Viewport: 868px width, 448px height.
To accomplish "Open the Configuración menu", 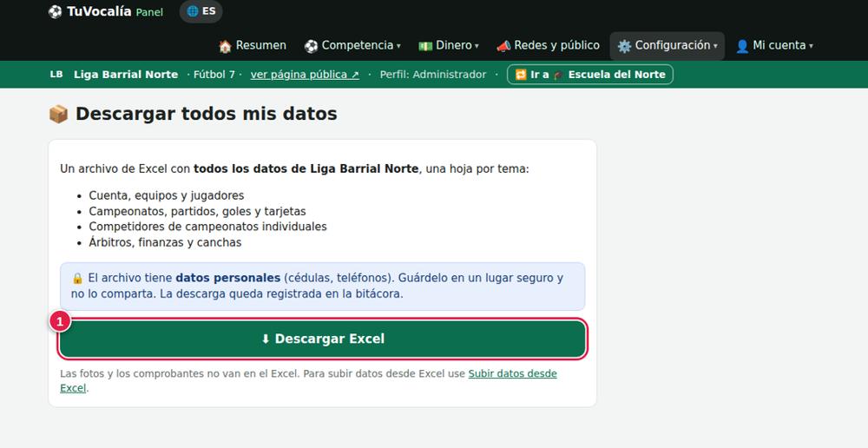I will pyautogui.click(x=667, y=45).
